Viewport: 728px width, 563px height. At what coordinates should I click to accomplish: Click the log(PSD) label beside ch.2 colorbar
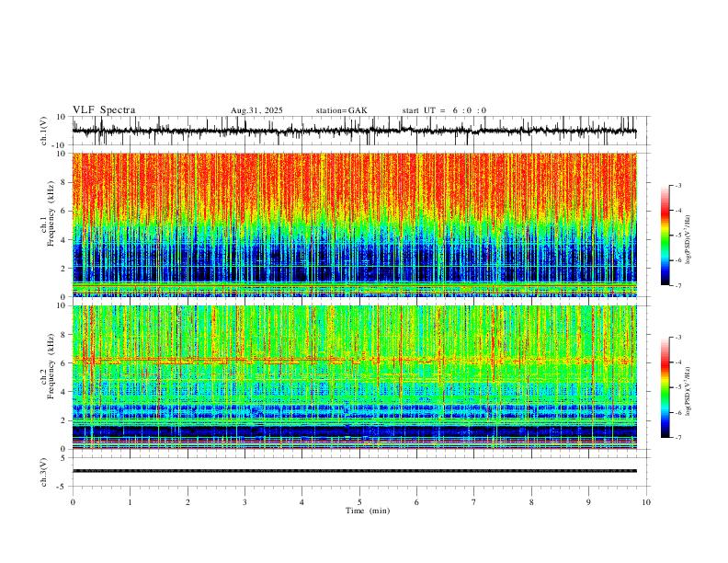pos(688,391)
